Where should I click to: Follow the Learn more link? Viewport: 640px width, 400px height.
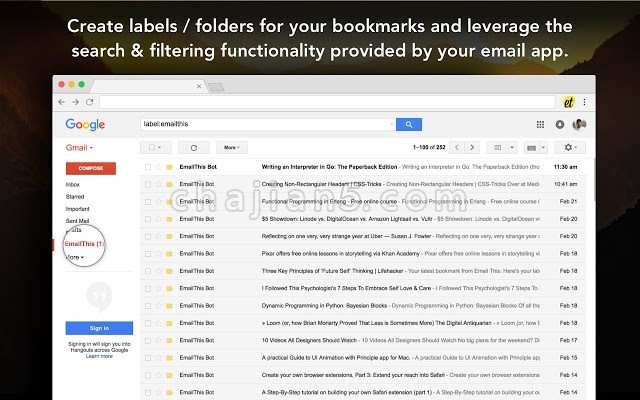point(99,356)
